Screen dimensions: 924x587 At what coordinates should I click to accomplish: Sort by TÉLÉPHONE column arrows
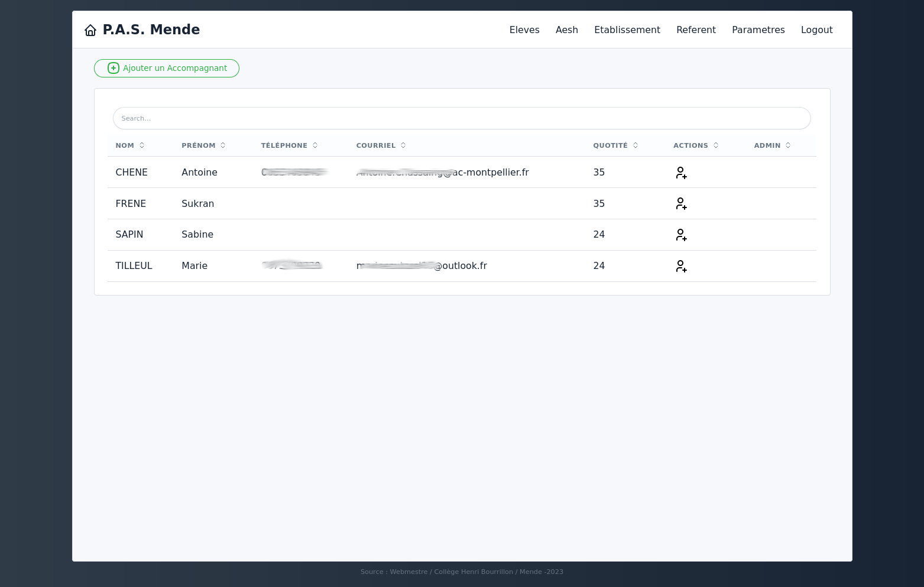point(315,145)
